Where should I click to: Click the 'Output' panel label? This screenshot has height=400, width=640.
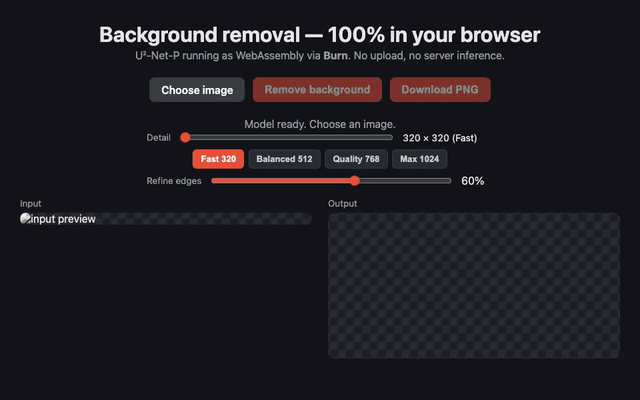[342, 203]
